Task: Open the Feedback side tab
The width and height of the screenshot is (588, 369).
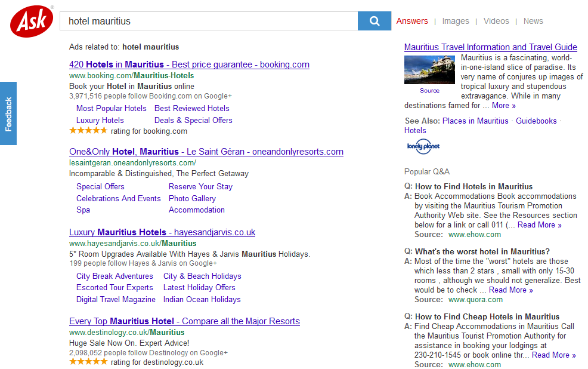Action: pos(8,113)
